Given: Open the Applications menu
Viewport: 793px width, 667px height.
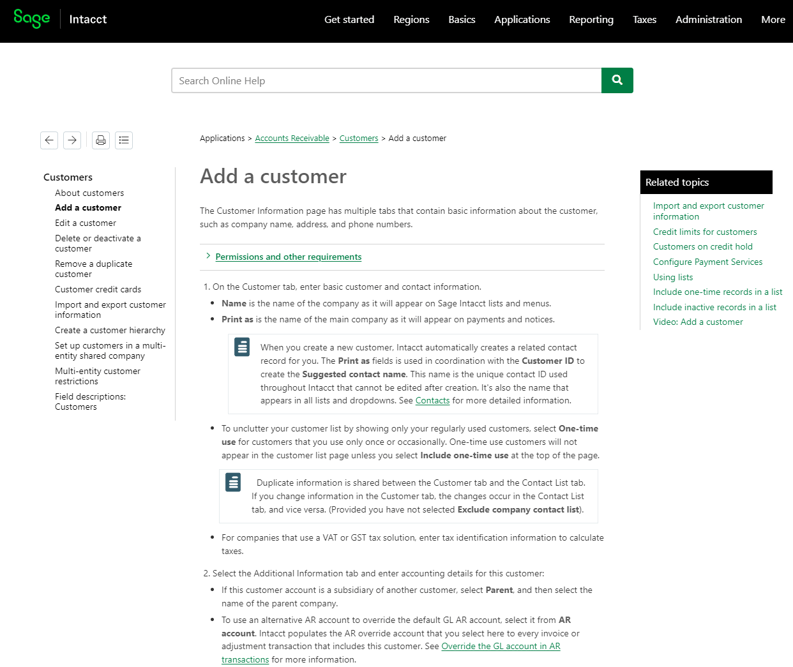Looking at the screenshot, I should [x=522, y=20].
